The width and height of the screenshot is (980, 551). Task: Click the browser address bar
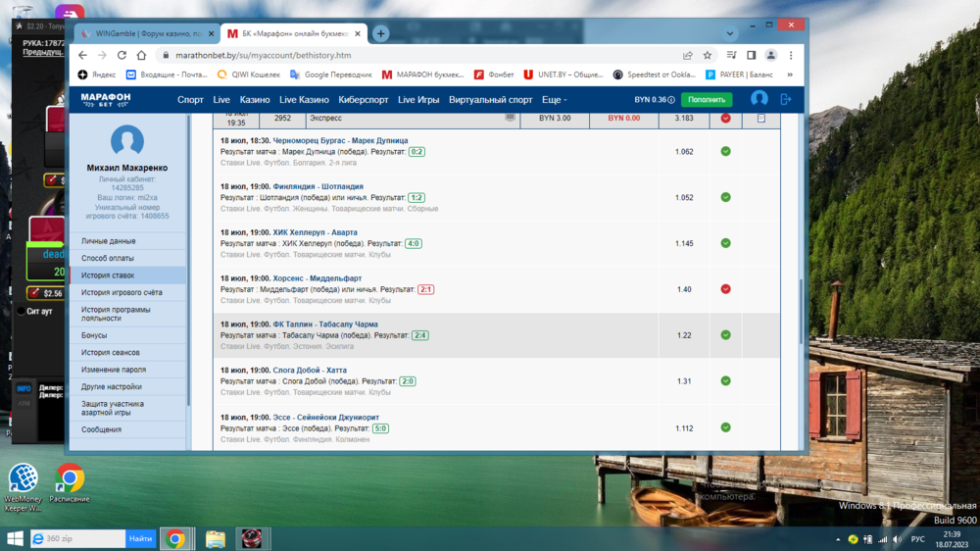pos(412,56)
